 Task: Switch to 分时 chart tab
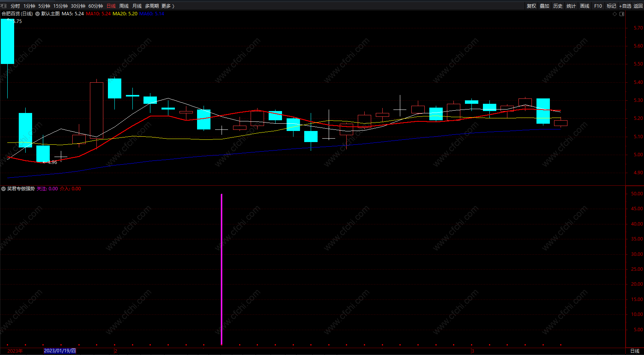(15, 6)
